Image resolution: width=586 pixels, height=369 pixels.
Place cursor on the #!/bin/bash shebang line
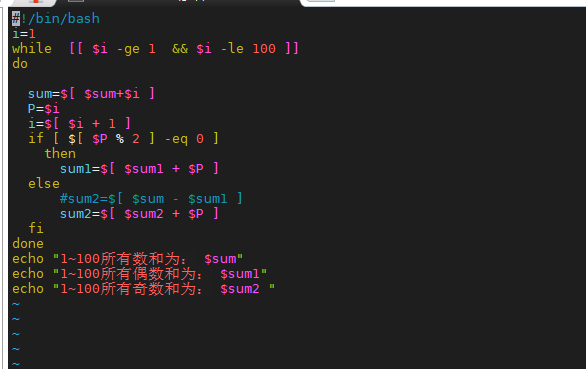[x=56, y=18]
